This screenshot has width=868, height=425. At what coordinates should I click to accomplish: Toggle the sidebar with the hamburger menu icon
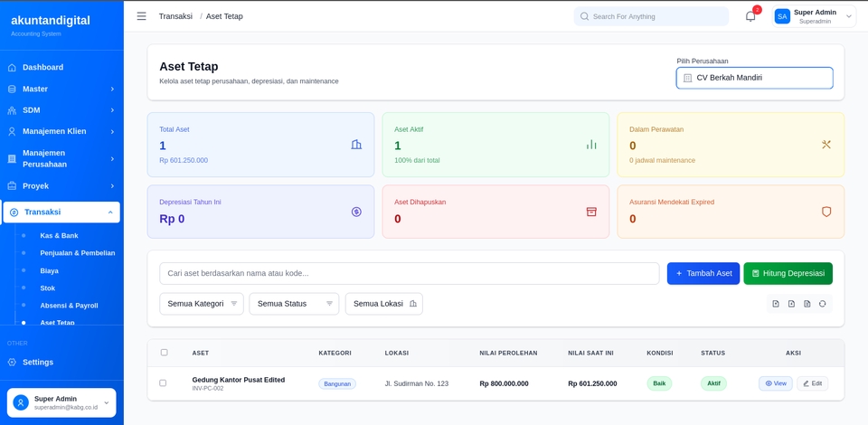pyautogui.click(x=141, y=16)
